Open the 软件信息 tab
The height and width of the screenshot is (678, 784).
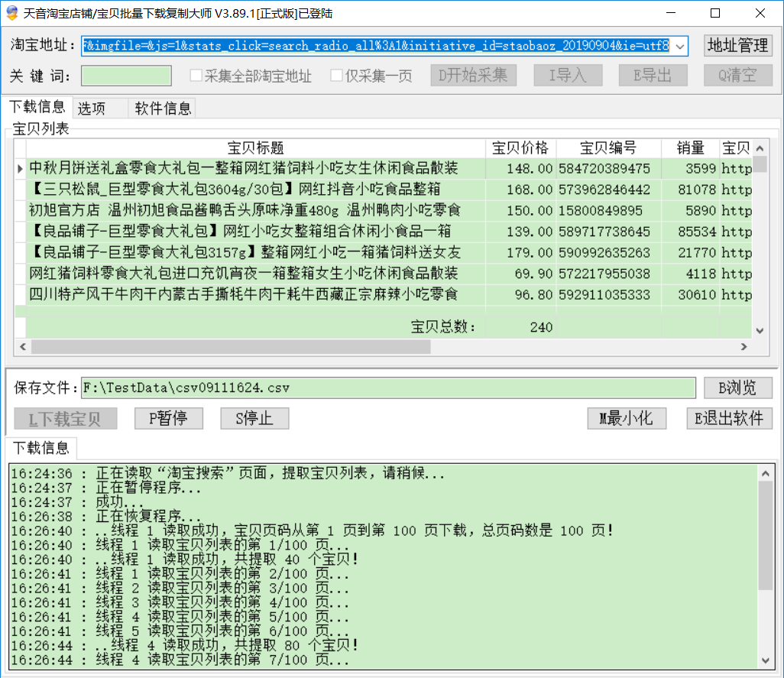point(163,109)
